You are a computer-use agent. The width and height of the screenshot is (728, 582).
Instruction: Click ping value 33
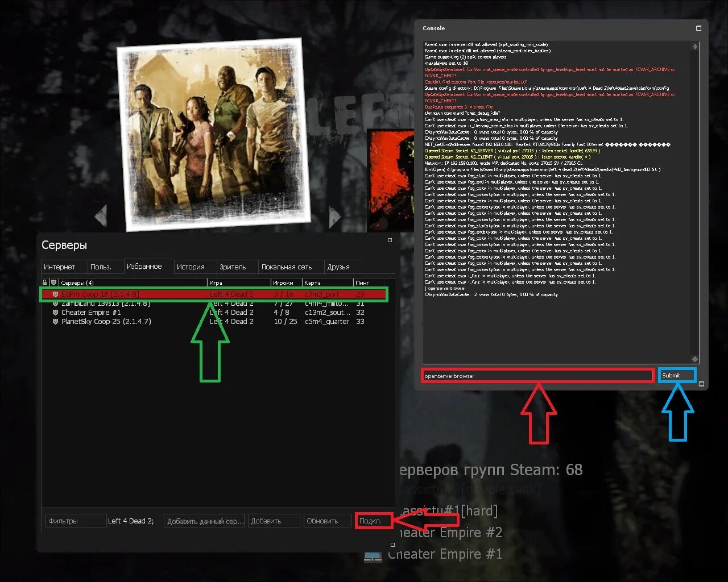pyautogui.click(x=360, y=321)
